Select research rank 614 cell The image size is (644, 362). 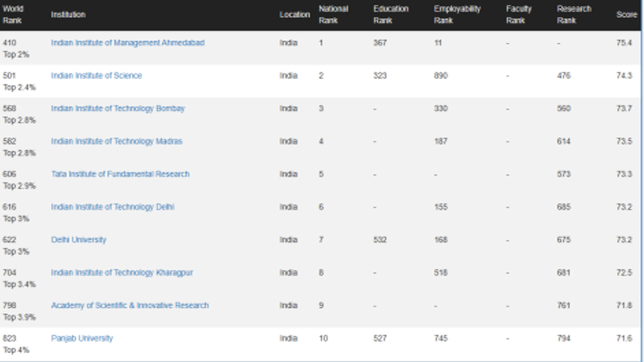coord(564,141)
